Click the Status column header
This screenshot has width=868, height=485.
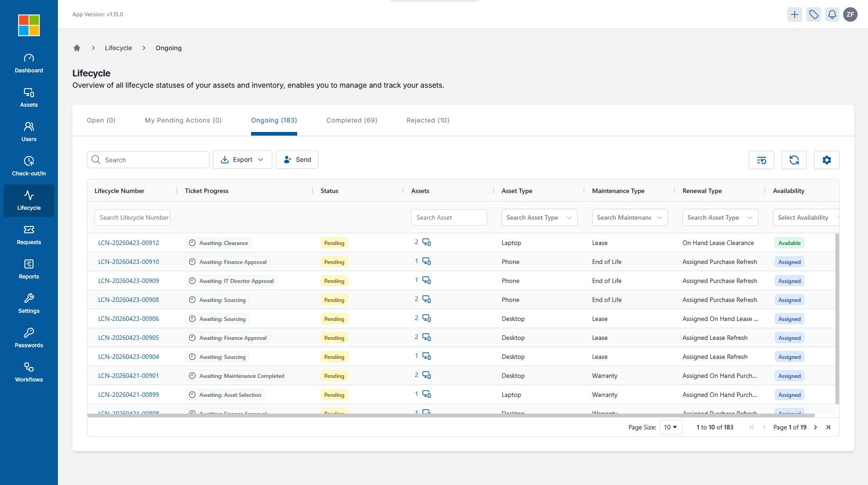(329, 191)
